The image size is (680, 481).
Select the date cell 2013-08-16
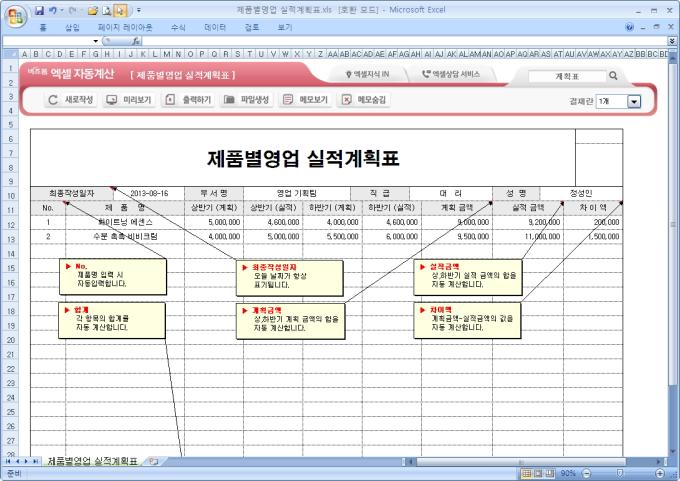(x=149, y=193)
